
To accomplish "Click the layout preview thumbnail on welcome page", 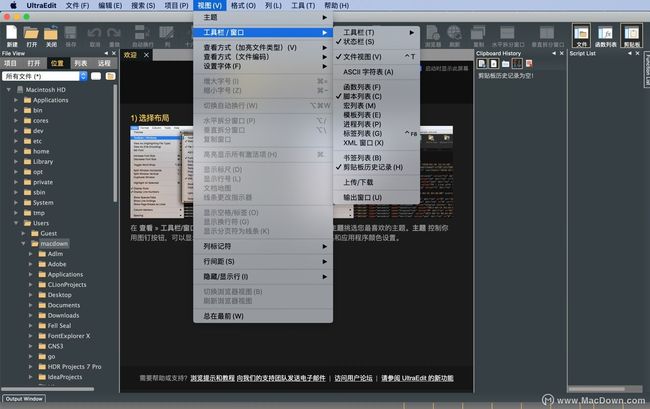I will [162, 172].
